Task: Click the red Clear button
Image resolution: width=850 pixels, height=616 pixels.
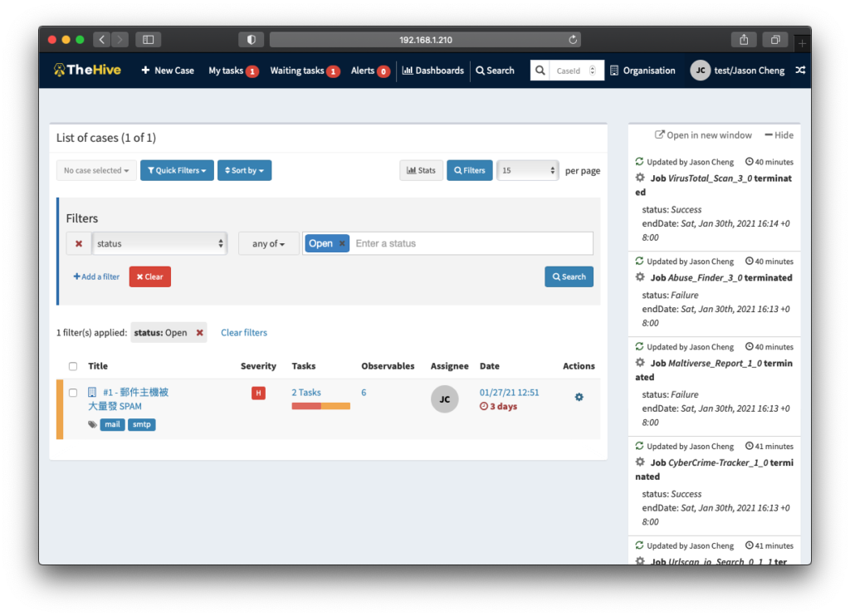Action: coord(150,276)
